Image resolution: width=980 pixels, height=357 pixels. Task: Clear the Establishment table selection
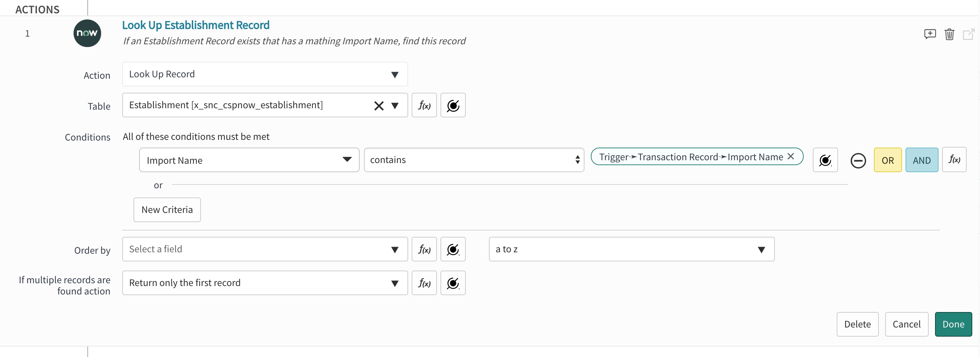(x=379, y=105)
